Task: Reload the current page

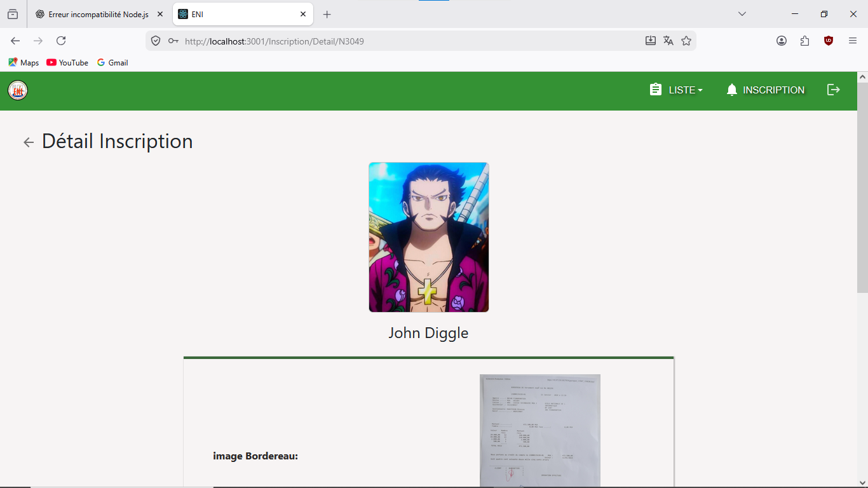Action: (61, 41)
